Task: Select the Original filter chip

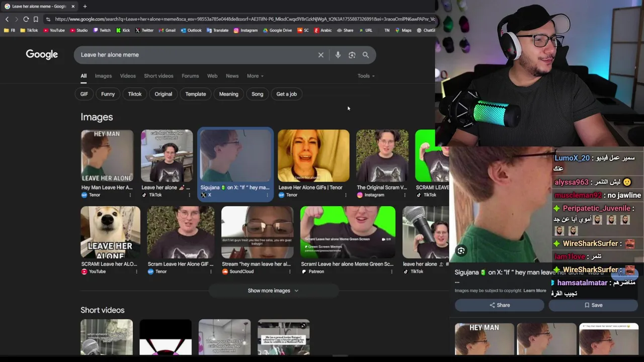Action: pyautogui.click(x=163, y=94)
